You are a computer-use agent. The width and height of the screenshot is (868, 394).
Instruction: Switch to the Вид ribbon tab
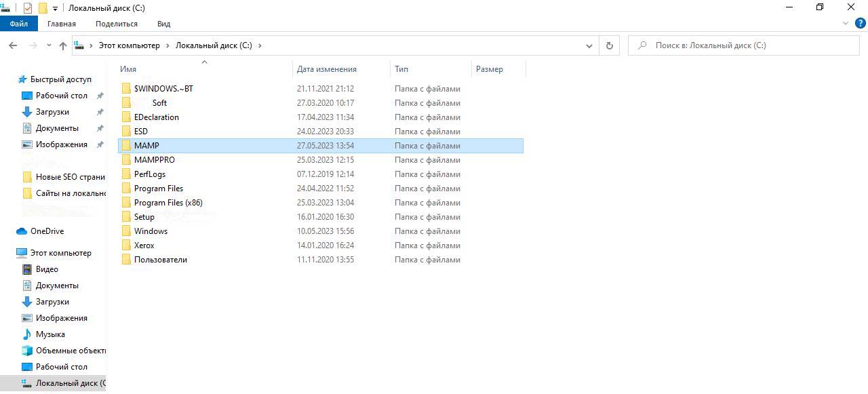163,24
